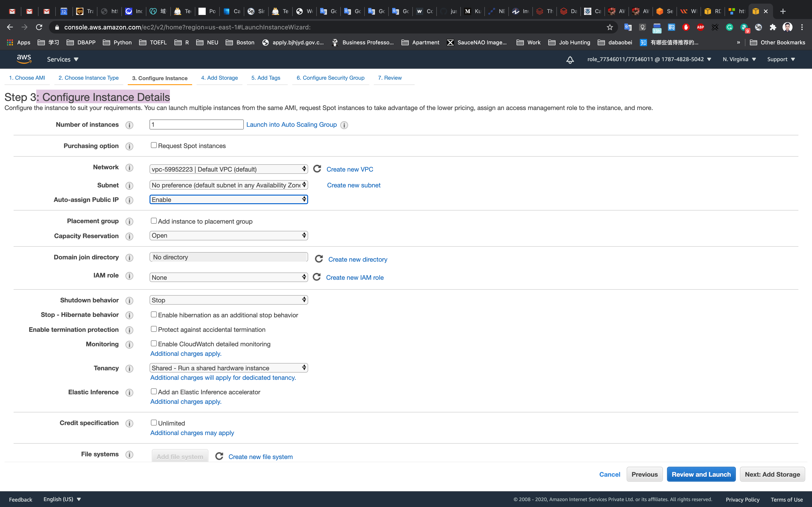Open Create new IAM role link
This screenshot has height=507, width=812.
tap(355, 277)
